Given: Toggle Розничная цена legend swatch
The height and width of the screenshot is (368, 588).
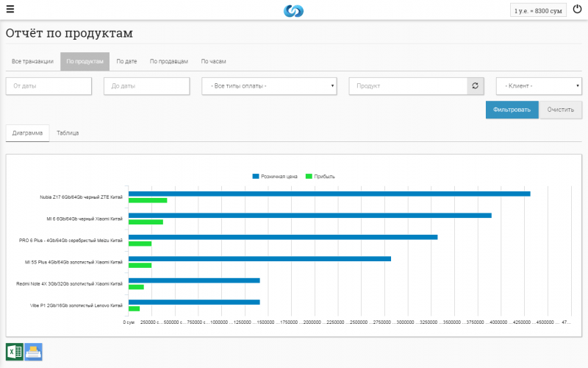Looking at the screenshot, I should pos(256,177).
